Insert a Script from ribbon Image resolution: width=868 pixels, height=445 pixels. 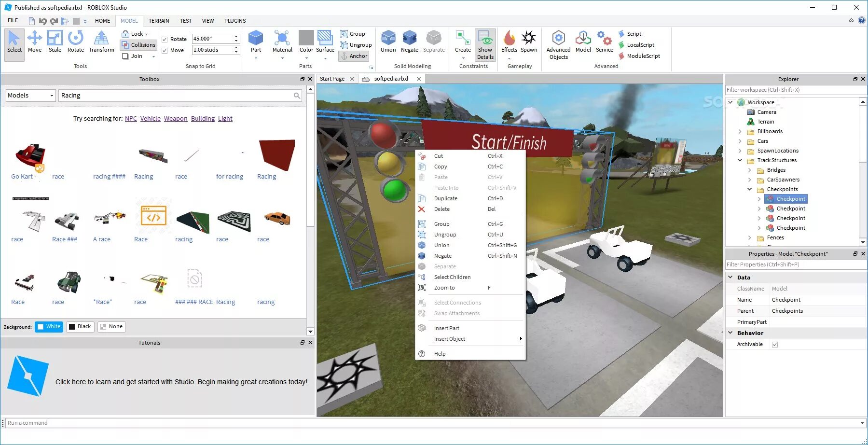tap(630, 34)
